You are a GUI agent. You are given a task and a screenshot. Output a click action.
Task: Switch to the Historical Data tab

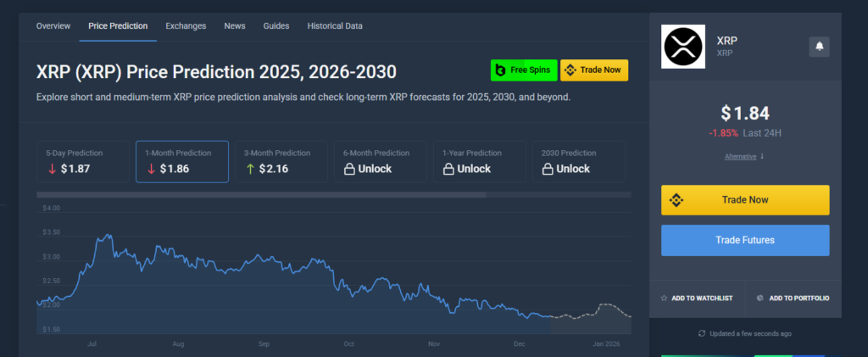click(335, 26)
